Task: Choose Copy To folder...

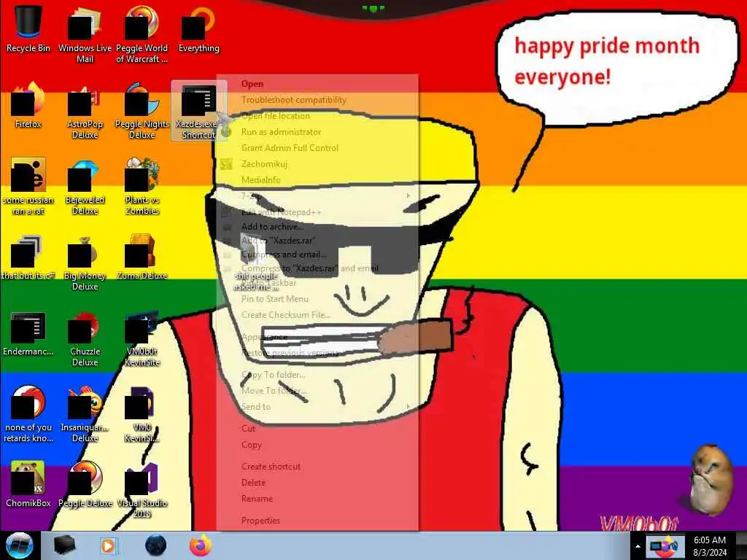Action: [317, 375]
